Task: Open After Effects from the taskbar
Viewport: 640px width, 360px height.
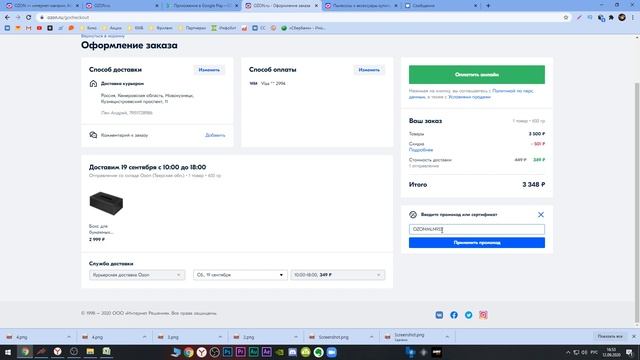Action: [x=267, y=352]
